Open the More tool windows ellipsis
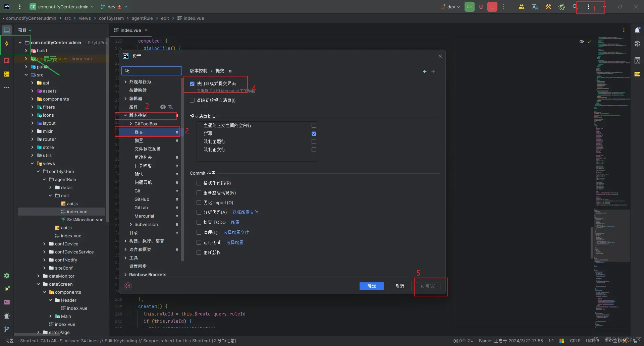 tap(7, 88)
